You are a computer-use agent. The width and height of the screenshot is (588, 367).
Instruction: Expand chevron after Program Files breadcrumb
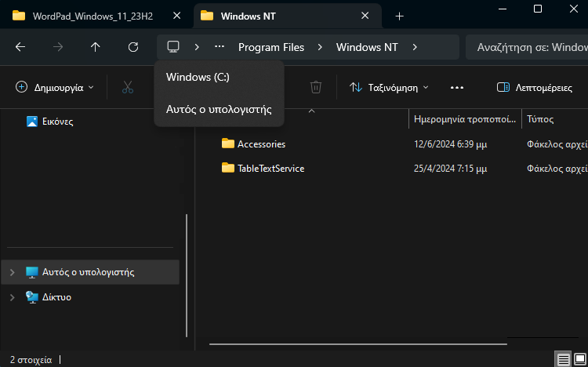point(320,47)
